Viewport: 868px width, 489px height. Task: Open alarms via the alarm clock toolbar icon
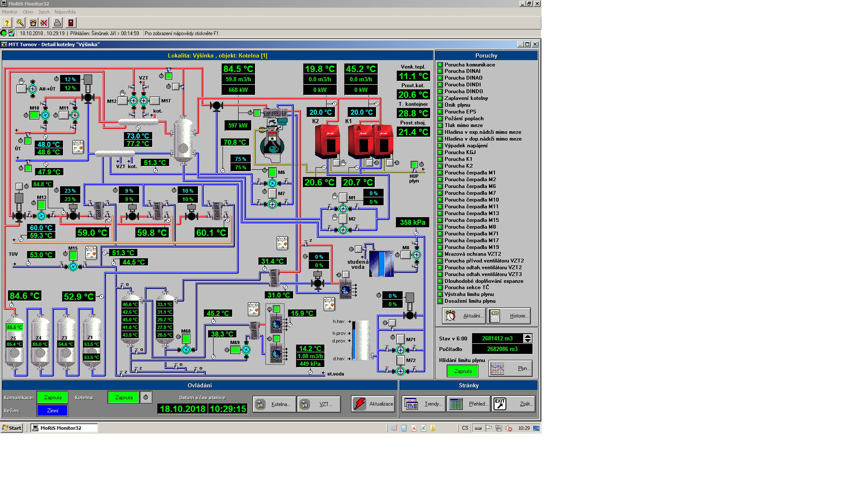[x=33, y=23]
